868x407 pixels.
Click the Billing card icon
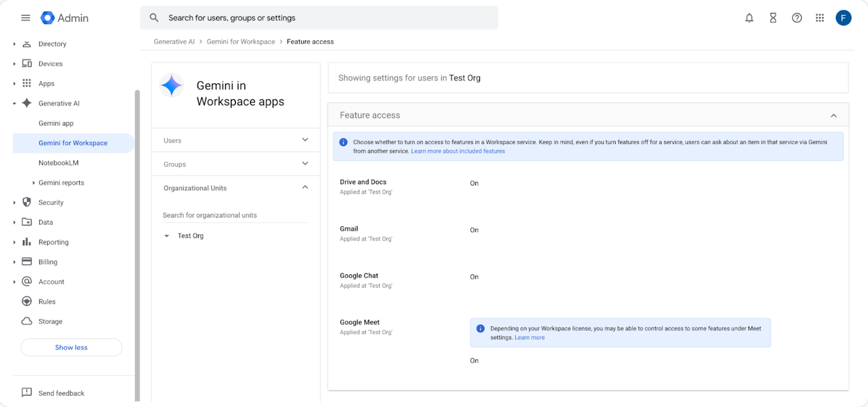pos(27,262)
